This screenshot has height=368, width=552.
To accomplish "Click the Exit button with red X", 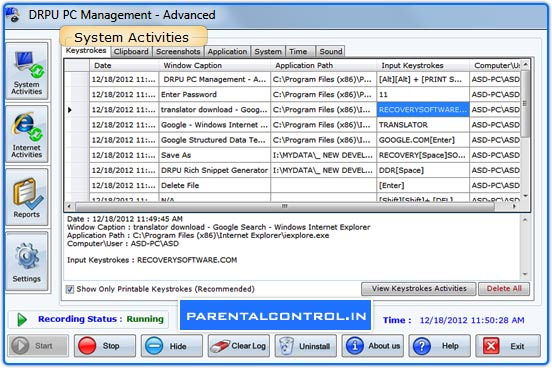I will (x=508, y=346).
